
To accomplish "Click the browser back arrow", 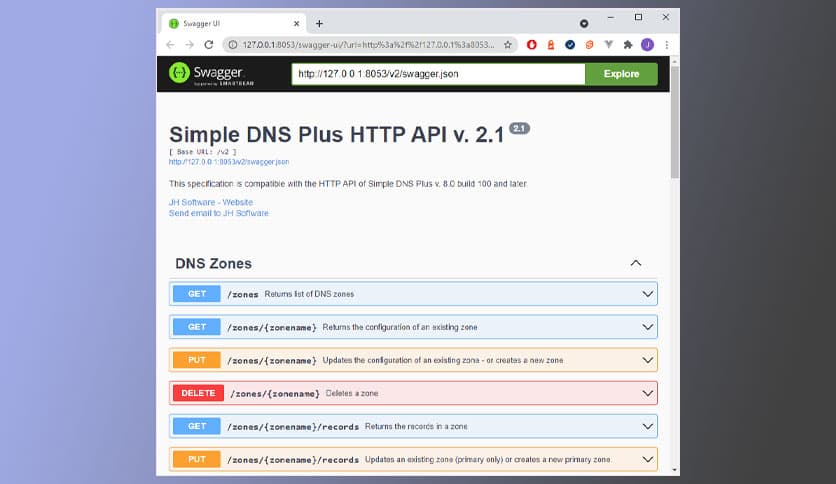I will 170,45.
